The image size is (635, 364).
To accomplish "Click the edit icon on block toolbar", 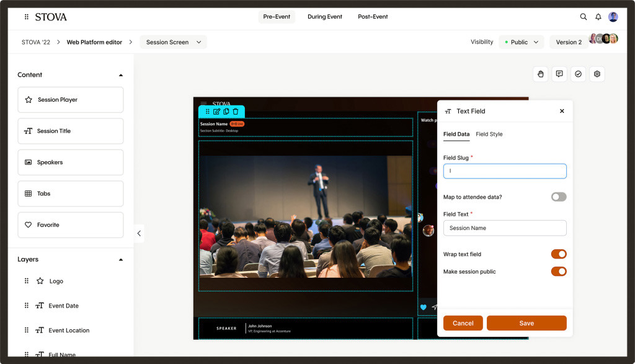I will pyautogui.click(x=216, y=112).
